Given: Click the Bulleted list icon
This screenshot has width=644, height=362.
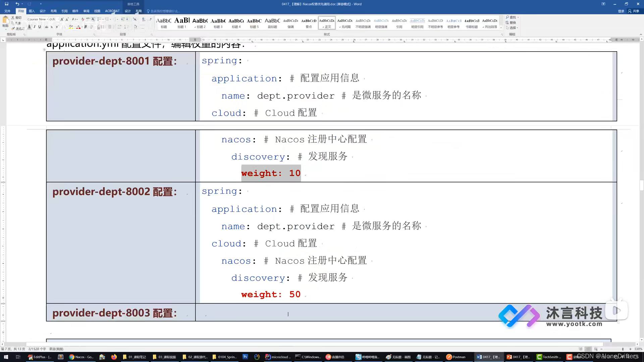Looking at the screenshot, I should (x=99, y=19).
